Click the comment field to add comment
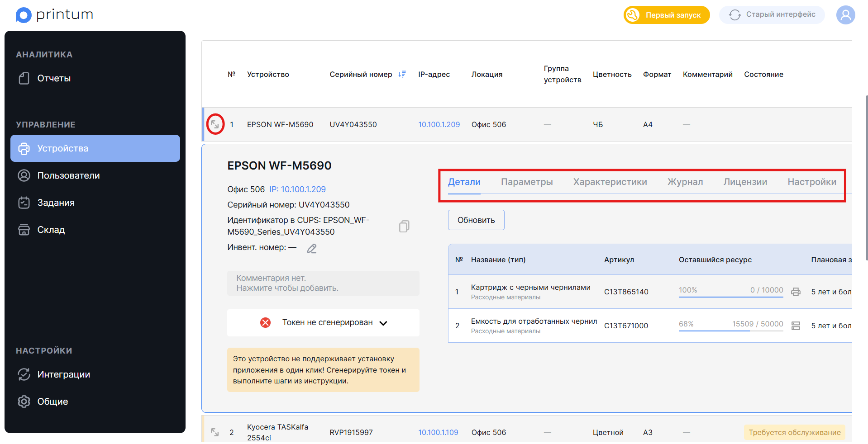This screenshot has height=444, width=868. click(x=323, y=283)
